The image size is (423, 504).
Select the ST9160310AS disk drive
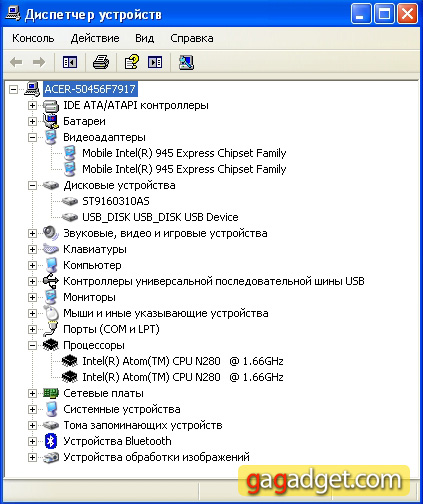116,201
